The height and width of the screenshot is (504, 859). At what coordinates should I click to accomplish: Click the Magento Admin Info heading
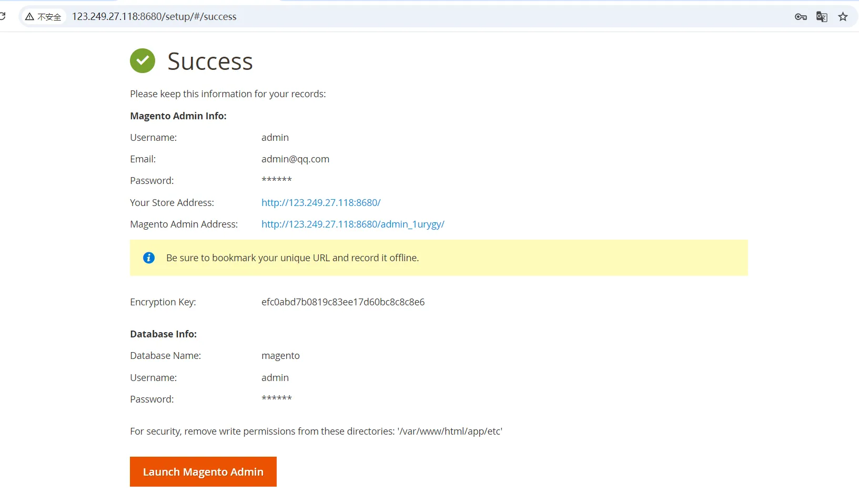[178, 116]
